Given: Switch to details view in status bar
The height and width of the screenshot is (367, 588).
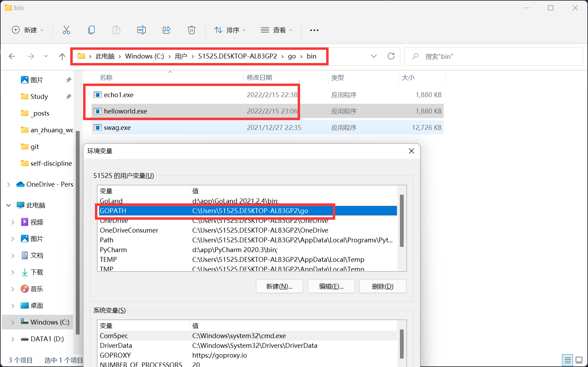Looking at the screenshot, I should click(567, 360).
